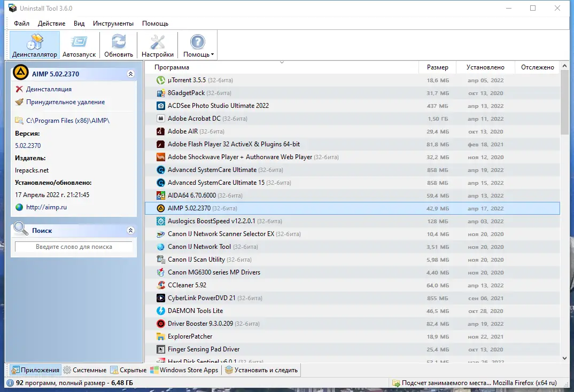Click the Mozilla Firefox icon in the status bar
The height and width of the screenshot is (392, 574).
pos(397,383)
